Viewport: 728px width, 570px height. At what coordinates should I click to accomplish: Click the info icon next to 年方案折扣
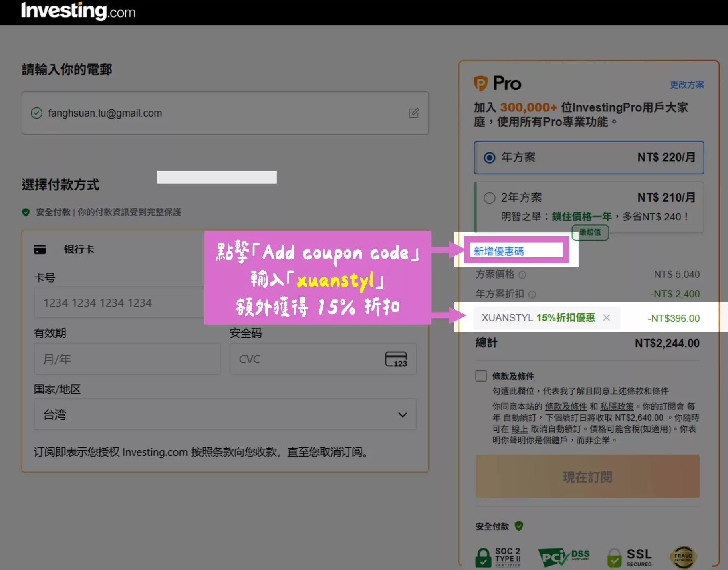pyautogui.click(x=532, y=295)
